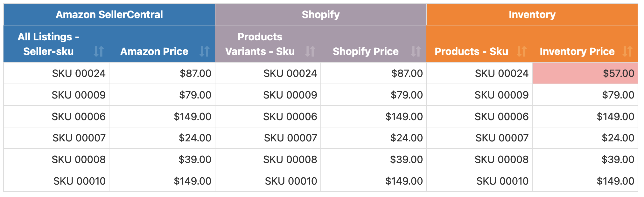Select the Inventory group header
Viewport: 644px width, 197px height.
[x=532, y=14]
